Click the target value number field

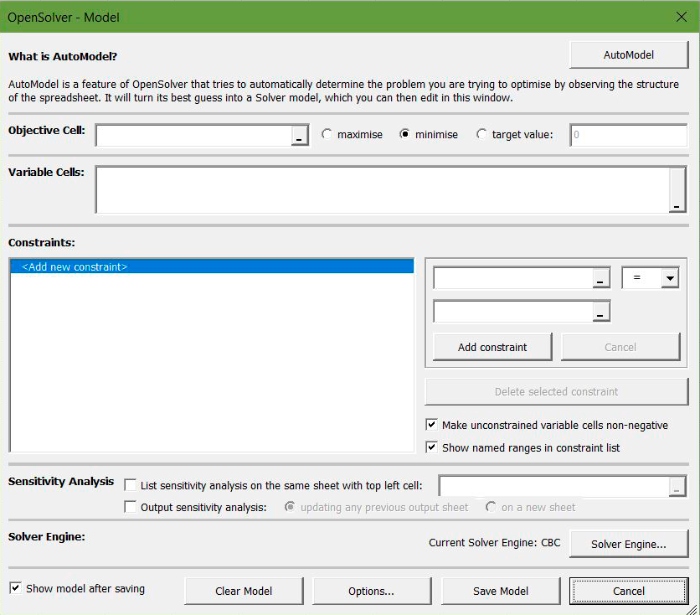click(x=629, y=135)
